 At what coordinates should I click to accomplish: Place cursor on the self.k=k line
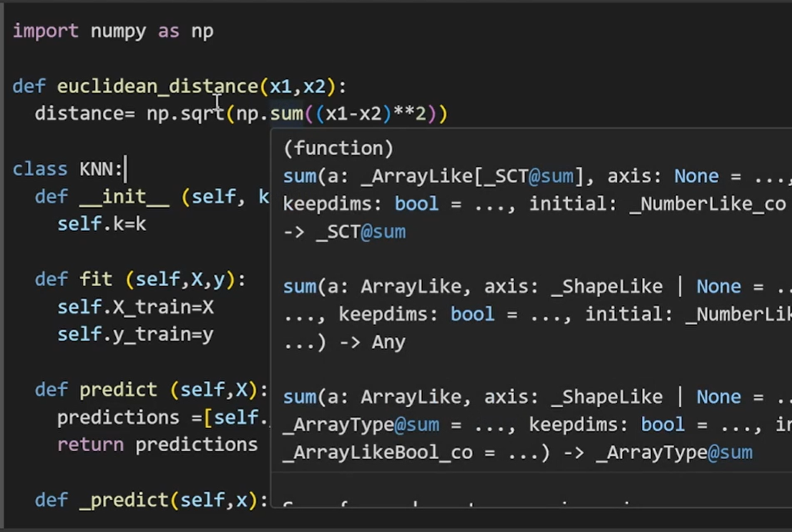(102, 225)
